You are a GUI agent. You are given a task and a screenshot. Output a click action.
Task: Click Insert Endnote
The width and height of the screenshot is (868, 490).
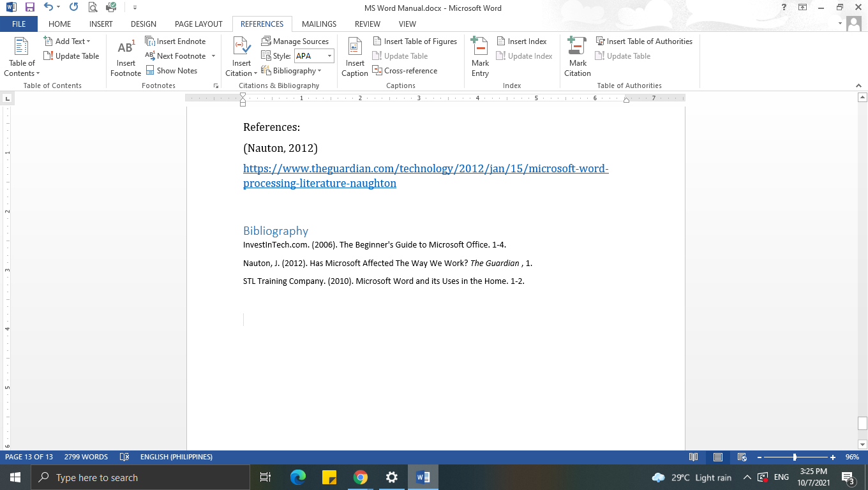pyautogui.click(x=176, y=41)
